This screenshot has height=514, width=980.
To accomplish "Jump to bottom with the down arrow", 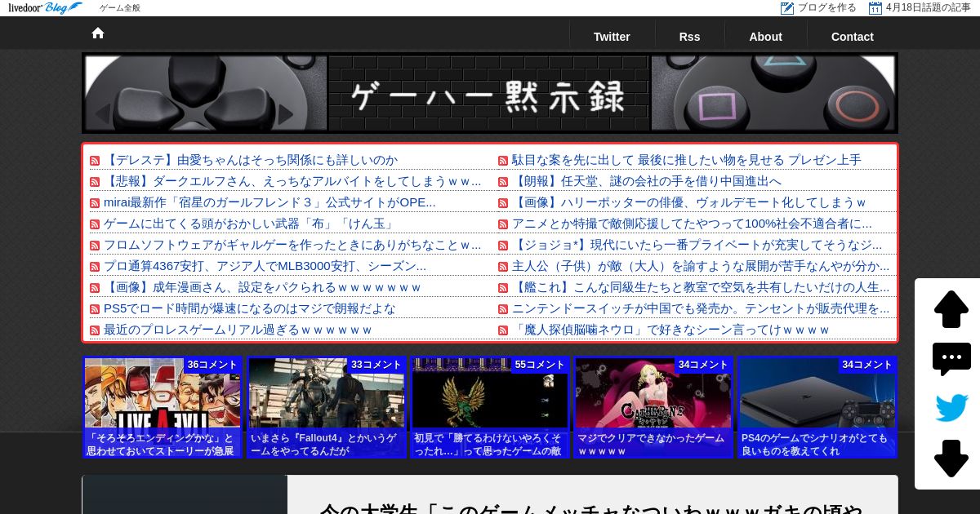I will tap(951, 459).
